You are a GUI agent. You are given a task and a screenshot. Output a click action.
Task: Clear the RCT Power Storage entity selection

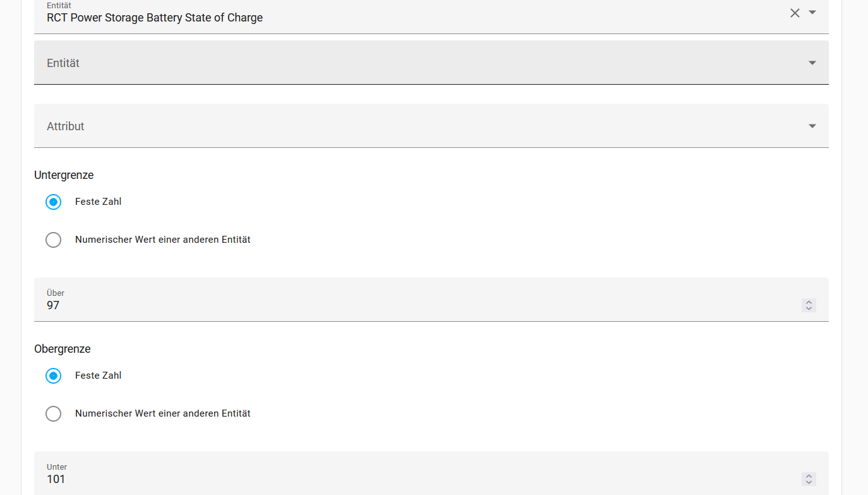(x=795, y=13)
